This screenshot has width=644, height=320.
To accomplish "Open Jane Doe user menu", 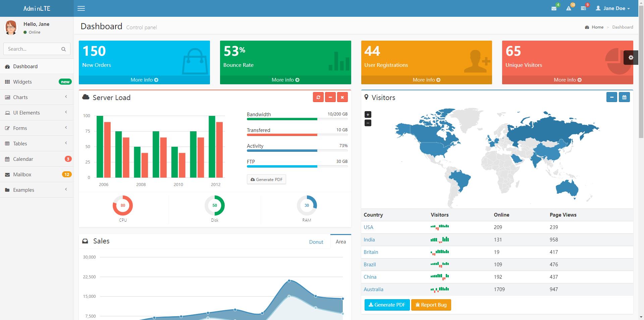I will 612,8.
